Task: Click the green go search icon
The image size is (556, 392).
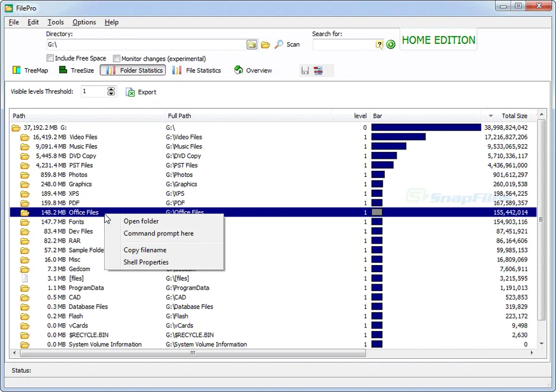Action: click(x=391, y=44)
